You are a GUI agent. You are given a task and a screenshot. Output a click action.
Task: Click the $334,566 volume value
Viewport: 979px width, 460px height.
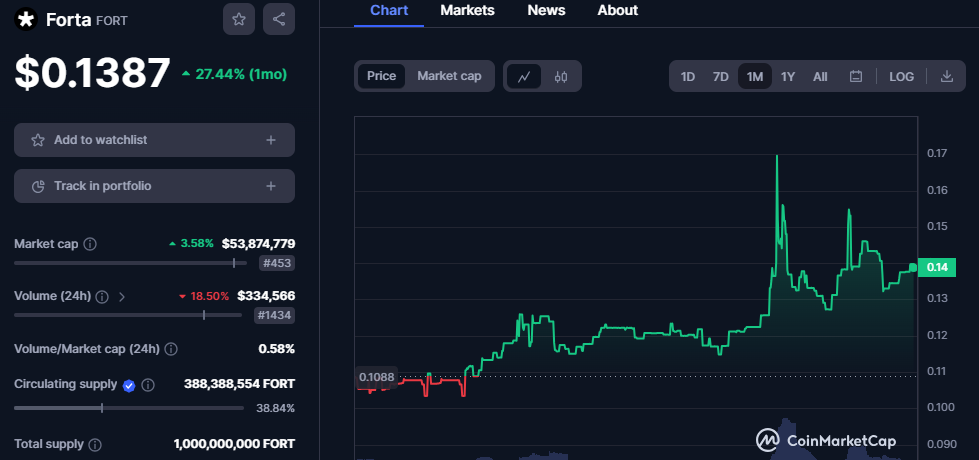[x=266, y=296]
